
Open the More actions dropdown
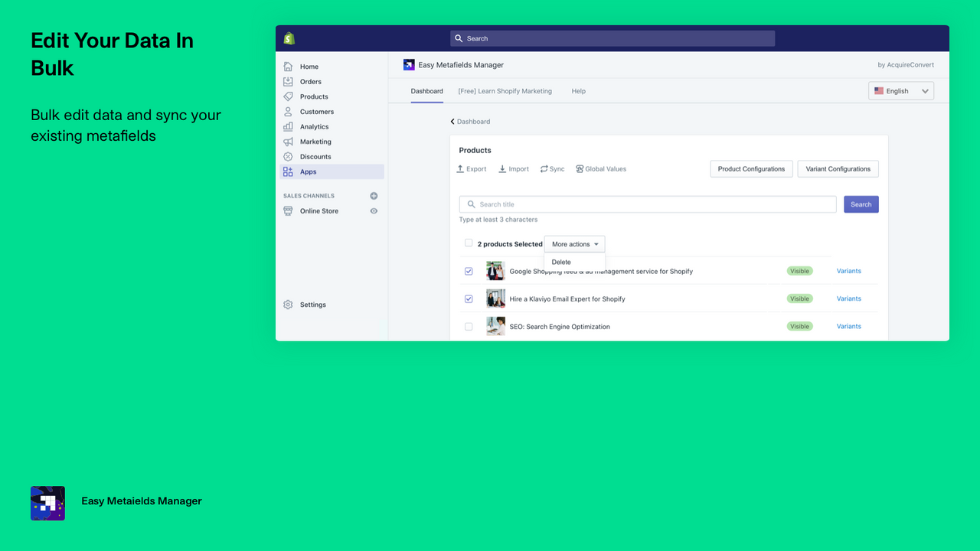tap(574, 243)
